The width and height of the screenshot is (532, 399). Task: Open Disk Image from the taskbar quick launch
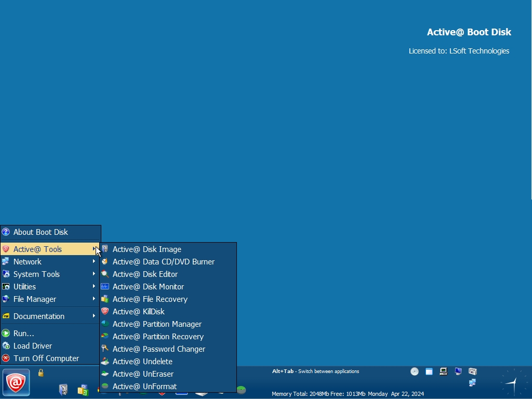click(63, 390)
